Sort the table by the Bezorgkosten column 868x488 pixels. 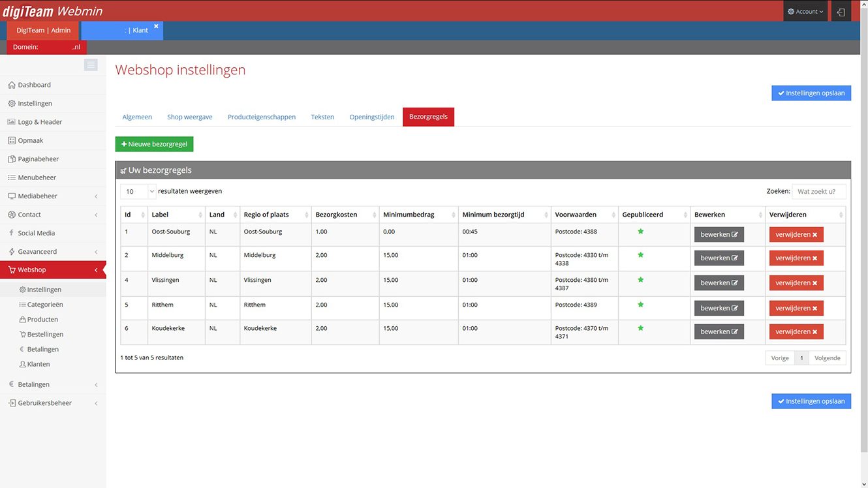point(345,215)
